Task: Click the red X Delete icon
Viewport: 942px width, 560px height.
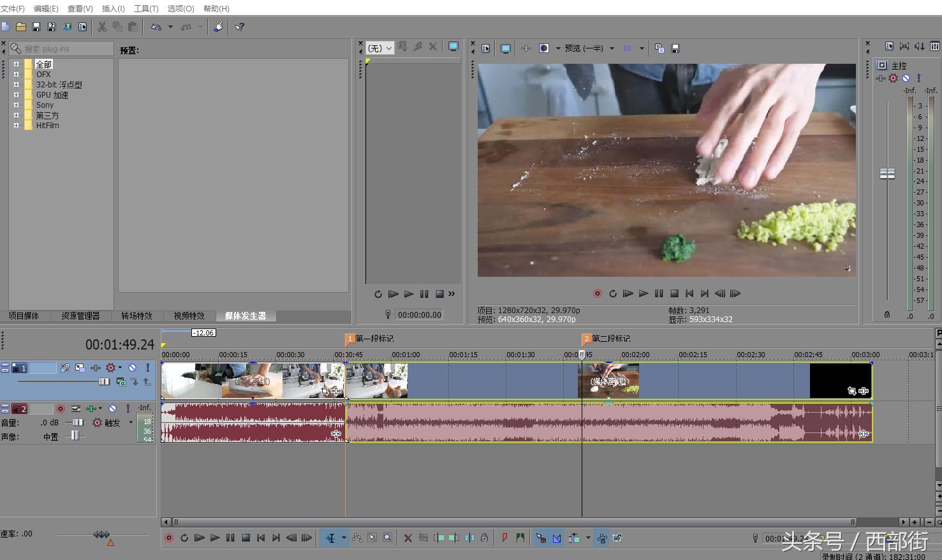Action: pyautogui.click(x=408, y=538)
